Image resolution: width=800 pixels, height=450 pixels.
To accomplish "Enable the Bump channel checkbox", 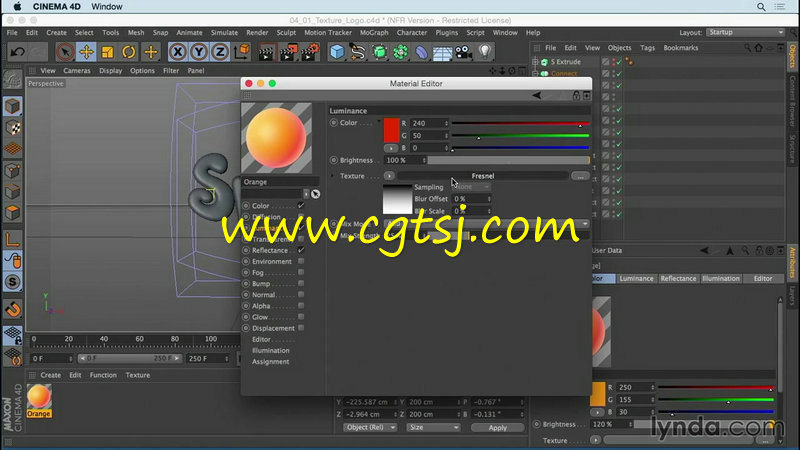I will point(301,283).
